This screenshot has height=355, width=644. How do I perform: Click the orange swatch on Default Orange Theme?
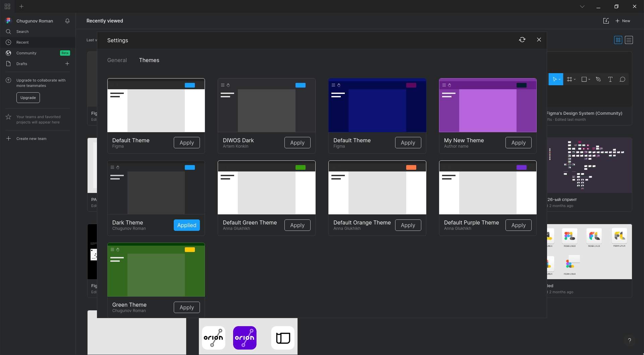click(x=411, y=167)
